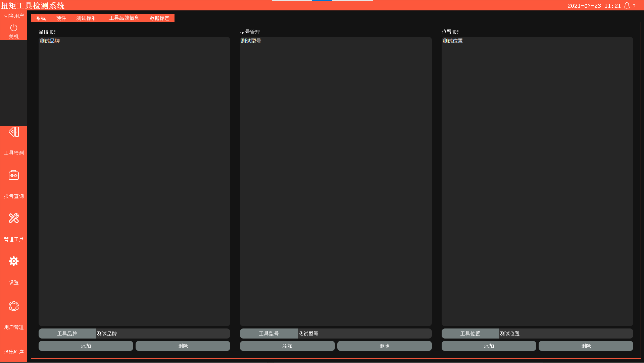Click 添加 button under brand management
644x363 pixels.
pyautogui.click(x=86, y=346)
